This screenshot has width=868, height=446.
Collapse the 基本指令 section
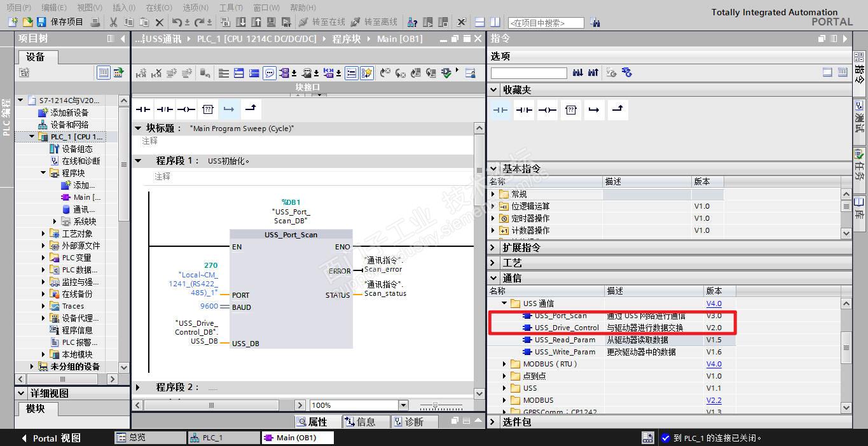(494, 169)
